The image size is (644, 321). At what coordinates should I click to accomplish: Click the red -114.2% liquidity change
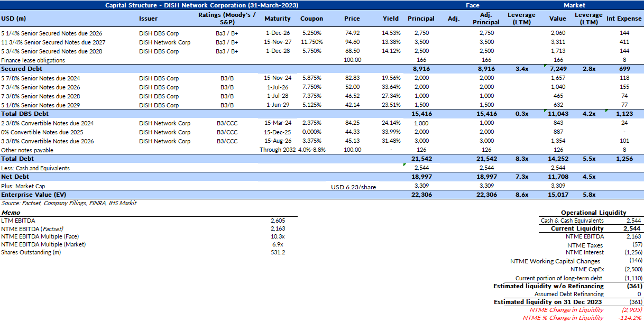(630, 318)
